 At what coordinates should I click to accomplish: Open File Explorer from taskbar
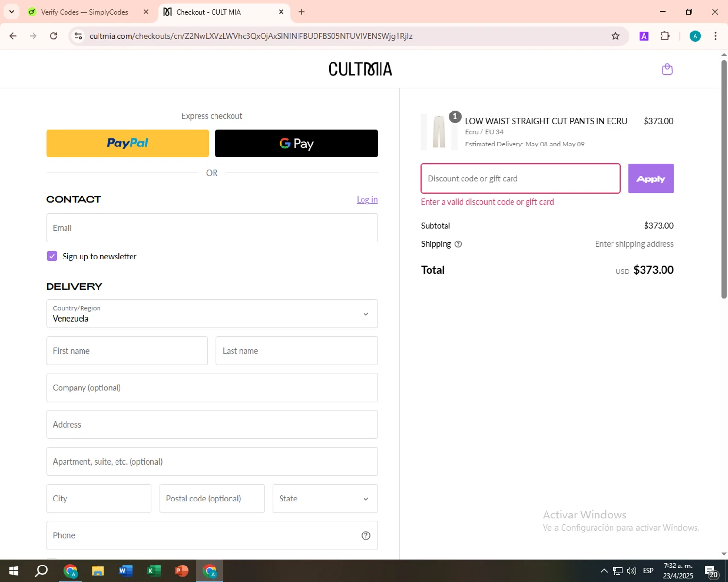coord(98,571)
